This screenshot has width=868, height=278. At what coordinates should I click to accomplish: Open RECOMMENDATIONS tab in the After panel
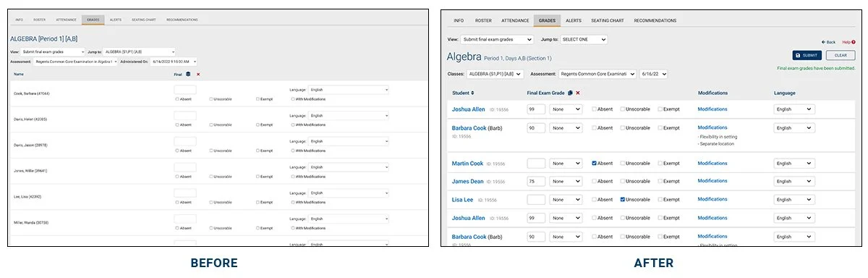tap(655, 21)
